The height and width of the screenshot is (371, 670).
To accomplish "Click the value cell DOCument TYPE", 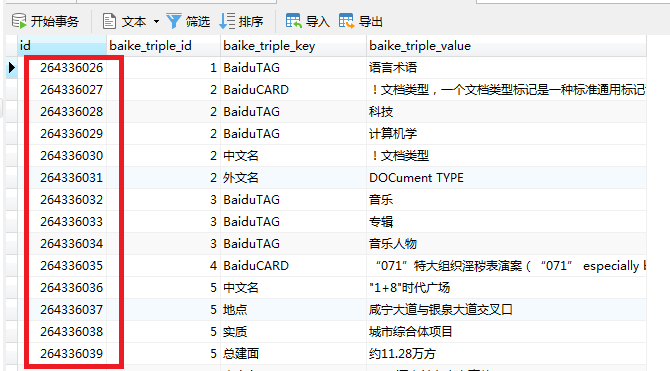I will (506, 178).
